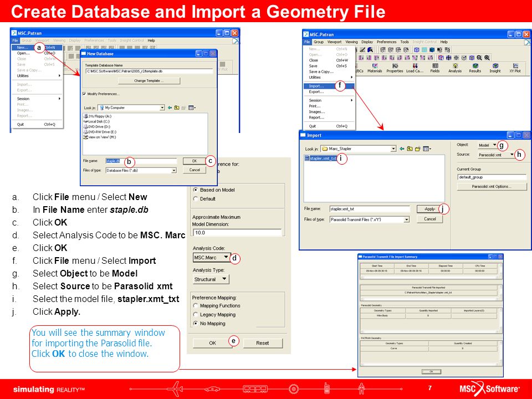Image resolution: width=532 pixels, height=399 pixels.
Task: Click Current Group default_group field
Action: point(492,177)
